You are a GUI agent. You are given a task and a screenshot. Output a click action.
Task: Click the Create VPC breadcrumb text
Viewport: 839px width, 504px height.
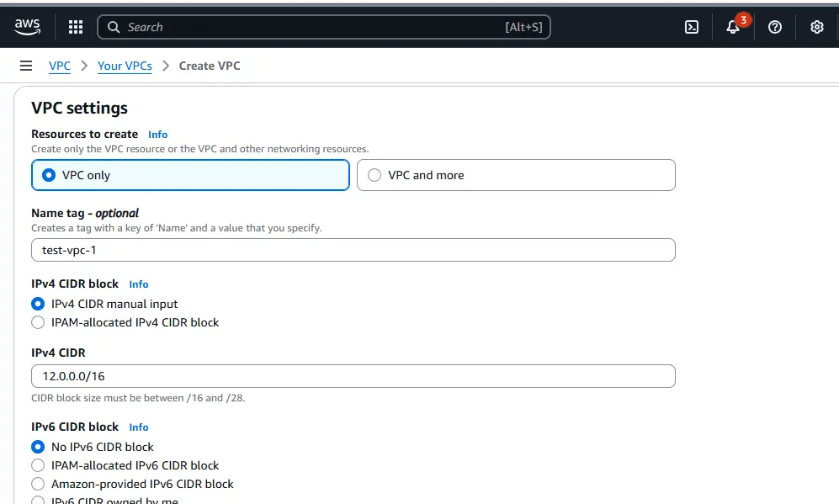point(210,66)
